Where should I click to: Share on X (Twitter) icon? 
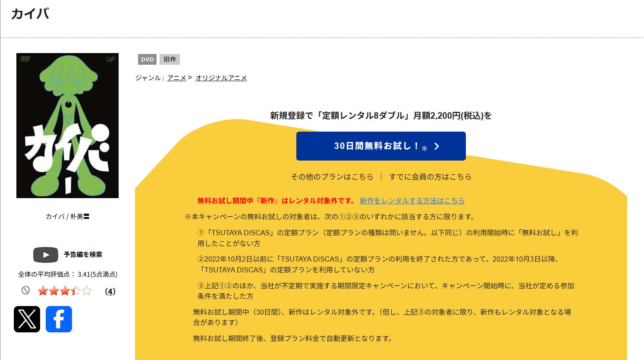27,319
